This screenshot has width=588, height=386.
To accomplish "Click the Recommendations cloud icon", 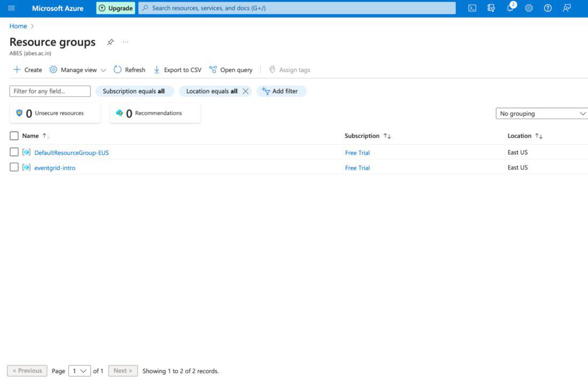I will pos(119,112).
